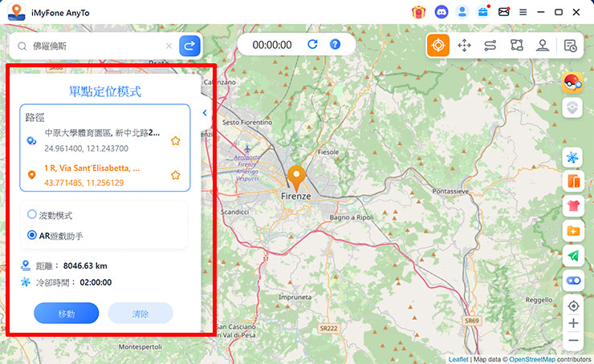Center map on current location
594x364 pixels.
point(573,305)
